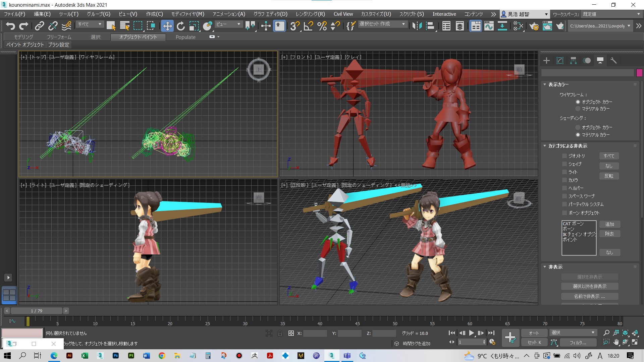Image resolution: width=644 pixels, height=362 pixels.
Task: Activate the Select and Rotate tool
Action: coord(180,26)
